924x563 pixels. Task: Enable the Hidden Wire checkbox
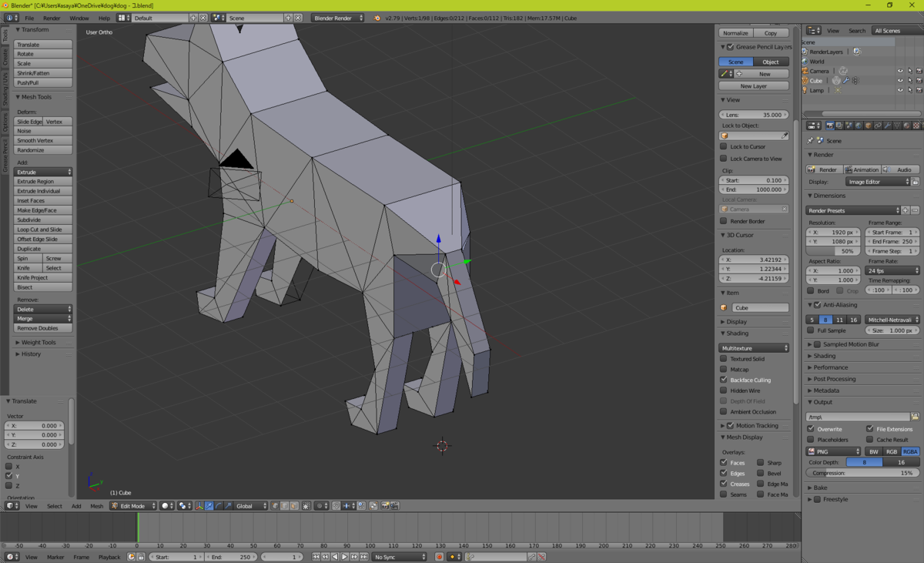tap(724, 390)
